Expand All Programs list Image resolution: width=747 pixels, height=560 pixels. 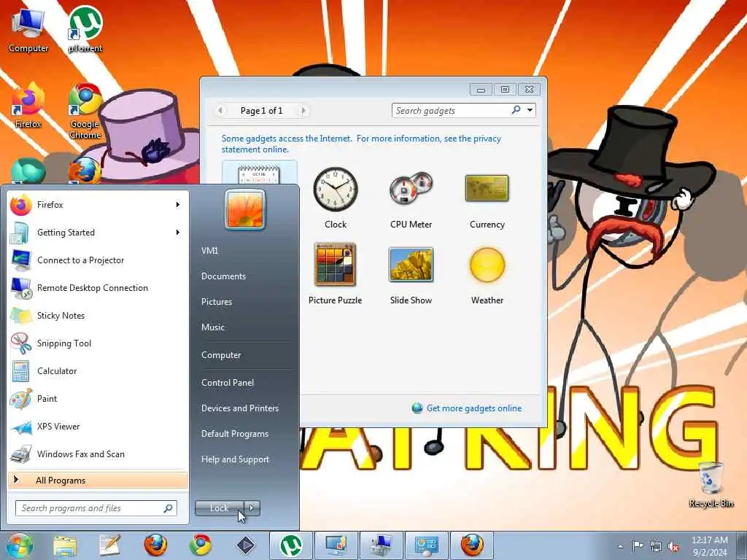pyautogui.click(x=98, y=480)
